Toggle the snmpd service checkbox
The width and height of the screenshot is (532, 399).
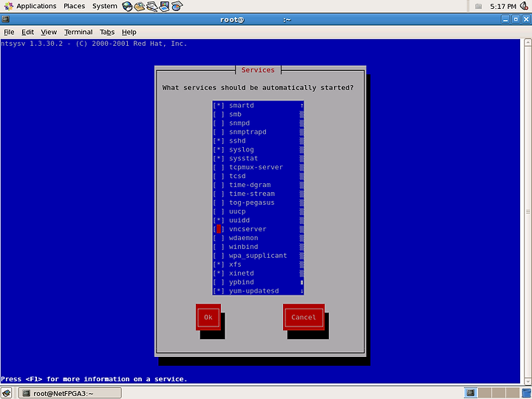coord(219,123)
